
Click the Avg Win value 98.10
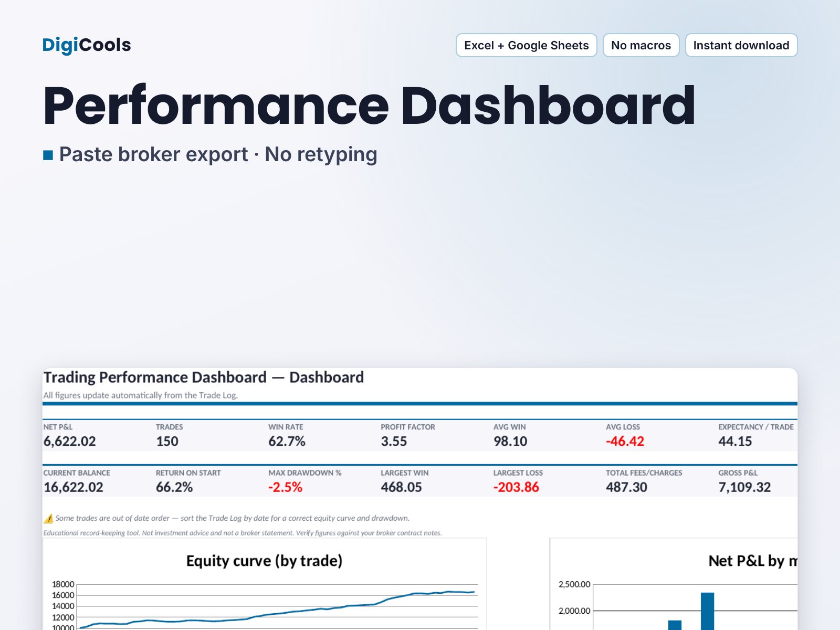(510, 442)
